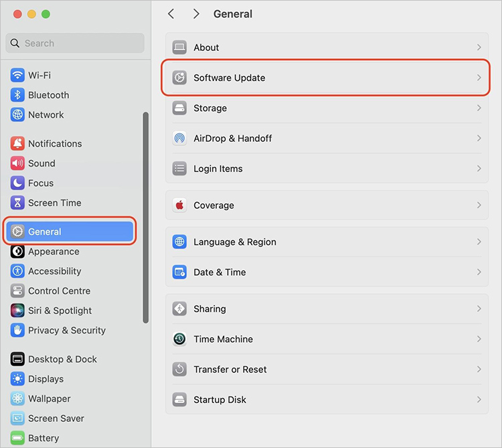This screenshot has height=448, width=502.
Task: Click the Network globe icon
Action: [x=17, y=115]
